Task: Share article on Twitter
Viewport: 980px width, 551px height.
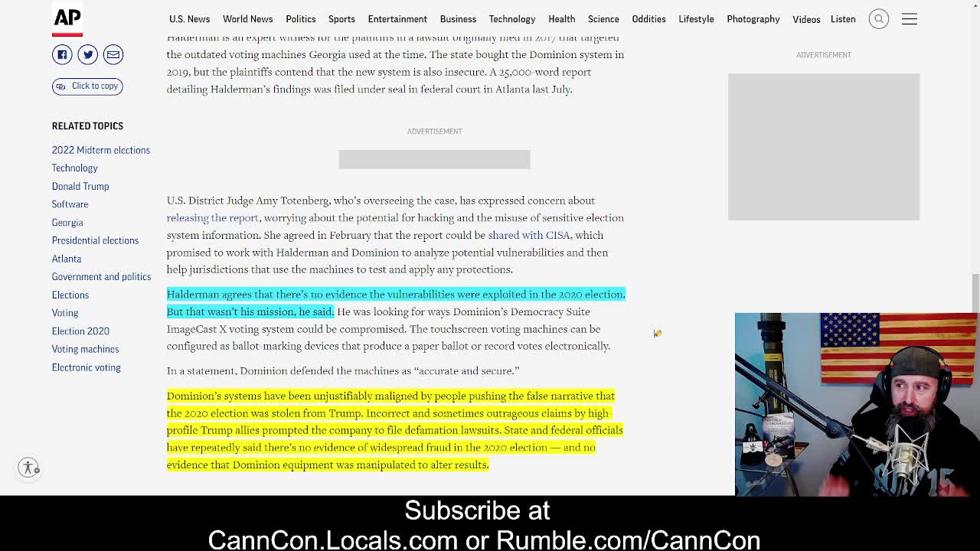Action: click(87, 54)
